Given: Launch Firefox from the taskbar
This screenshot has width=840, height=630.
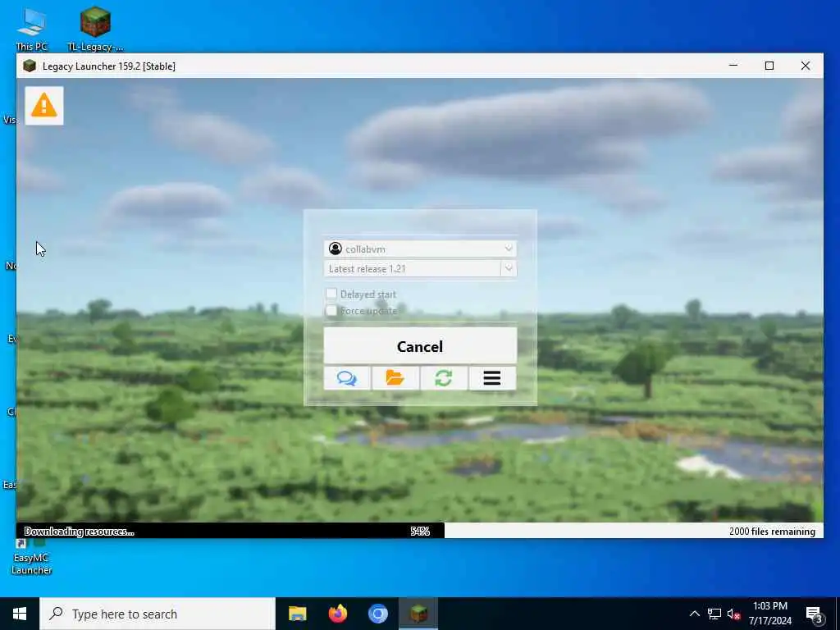Looking at the screenshot, I should [x=337, y=614].
